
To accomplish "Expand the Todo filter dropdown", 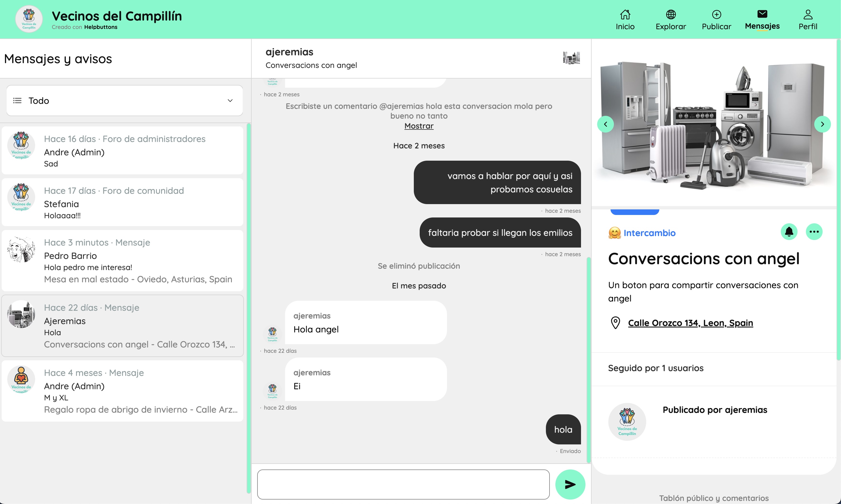I will tap(124, 101).
